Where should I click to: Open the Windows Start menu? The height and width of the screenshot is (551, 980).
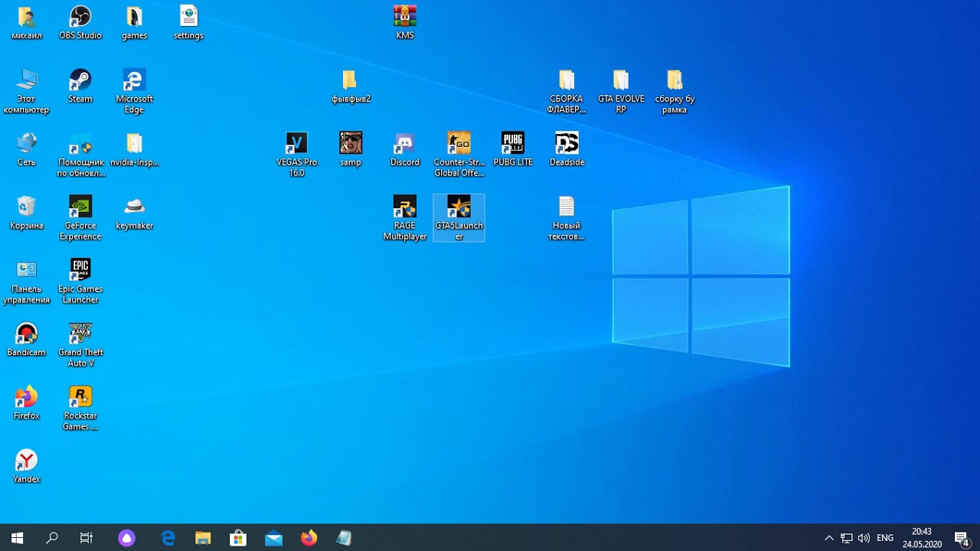[17, 538]
